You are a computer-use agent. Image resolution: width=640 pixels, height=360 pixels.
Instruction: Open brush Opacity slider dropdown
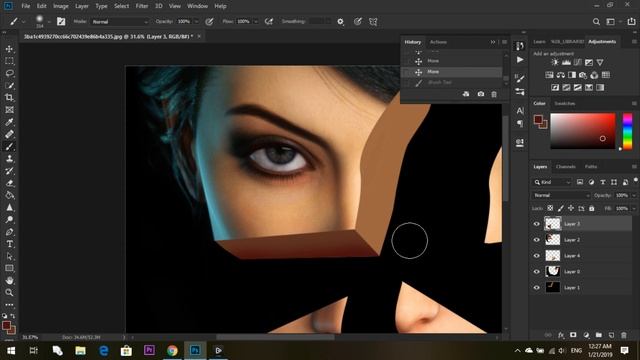click(196, 22)
